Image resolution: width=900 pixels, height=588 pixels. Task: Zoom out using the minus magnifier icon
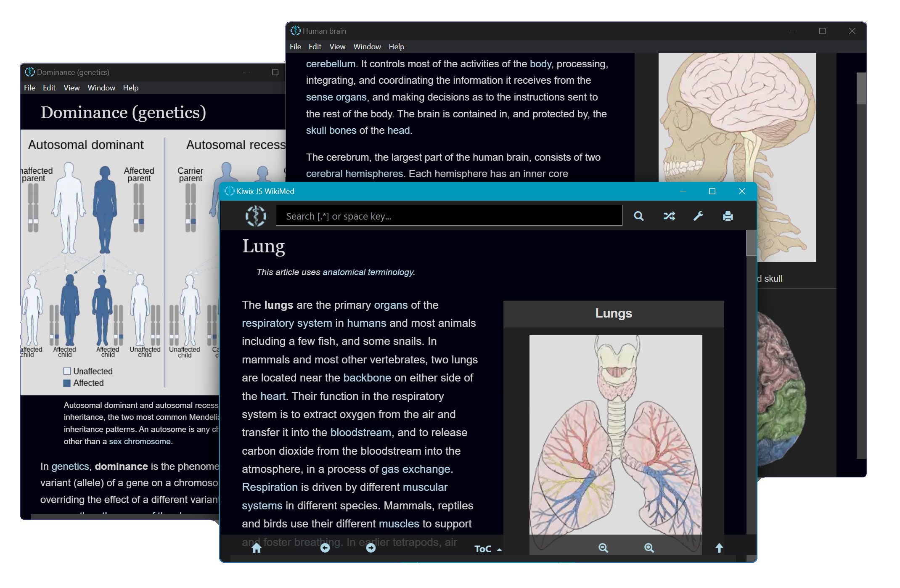point(604,548)
